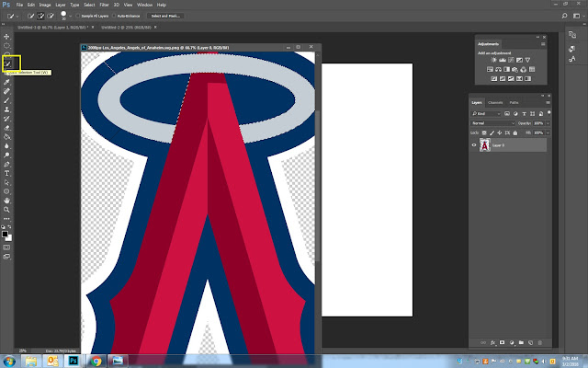
Task: Select the Hand tool
Action: (x=6, y=201)
